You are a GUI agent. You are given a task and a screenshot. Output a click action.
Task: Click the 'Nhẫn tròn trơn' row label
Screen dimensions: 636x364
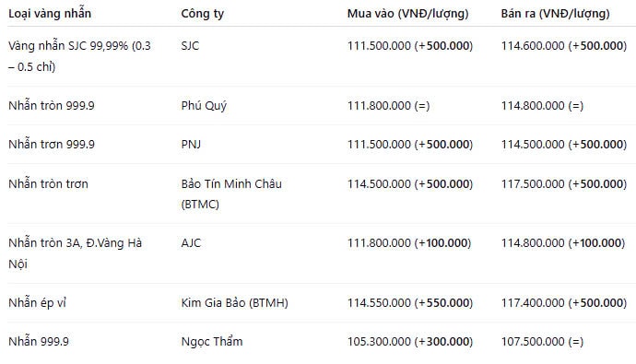tap(48, 184)
